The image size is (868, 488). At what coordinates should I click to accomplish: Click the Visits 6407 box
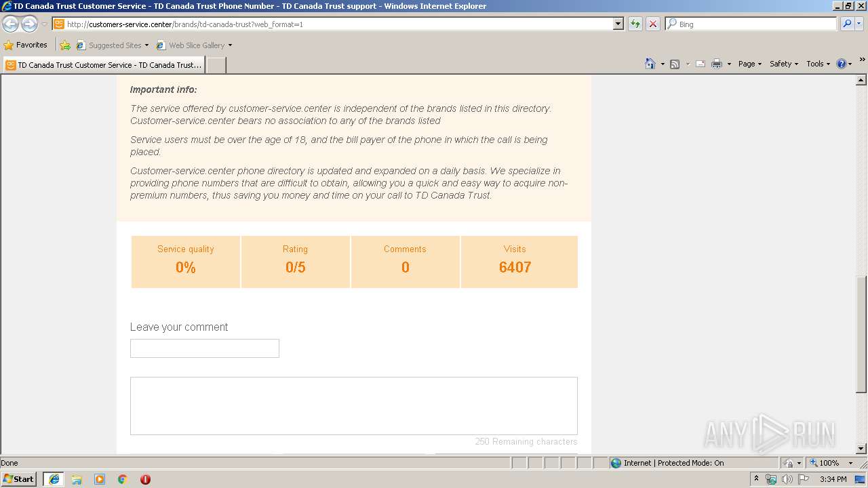[x=519, y=262]
